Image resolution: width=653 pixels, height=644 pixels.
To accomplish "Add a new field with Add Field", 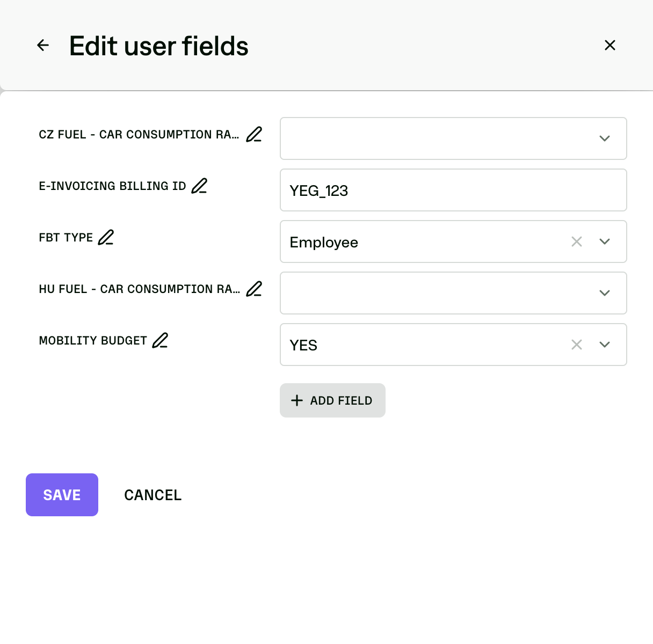I will pyautogui.click(x=332, y=400).
